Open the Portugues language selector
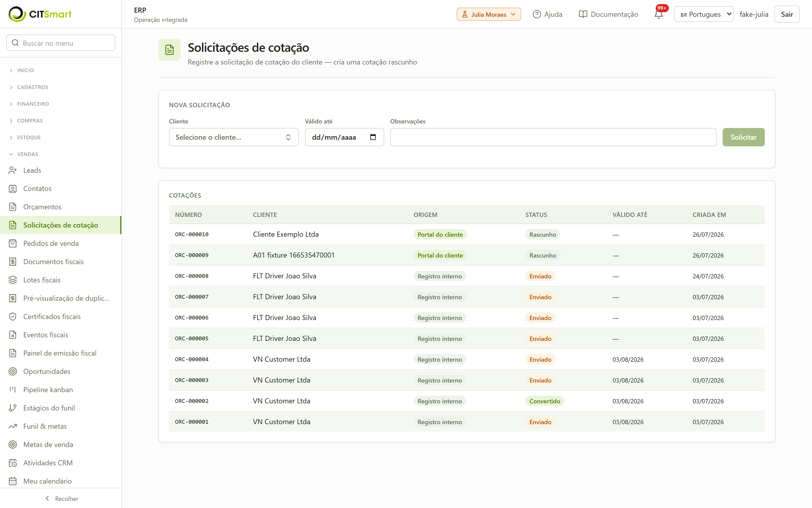The width and height of the screenshot is (812, 508). point(703,14)
